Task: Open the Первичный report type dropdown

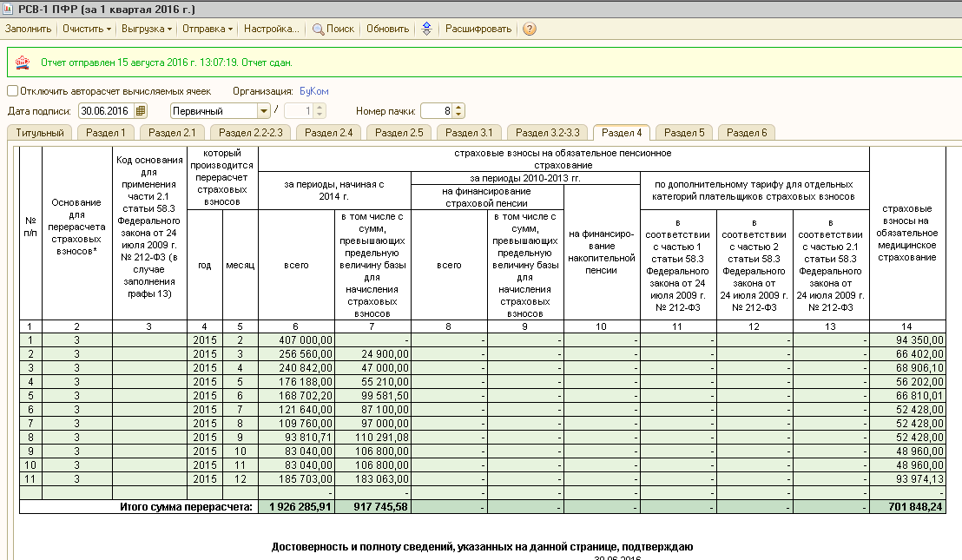Action: click(x=264, y=111)
